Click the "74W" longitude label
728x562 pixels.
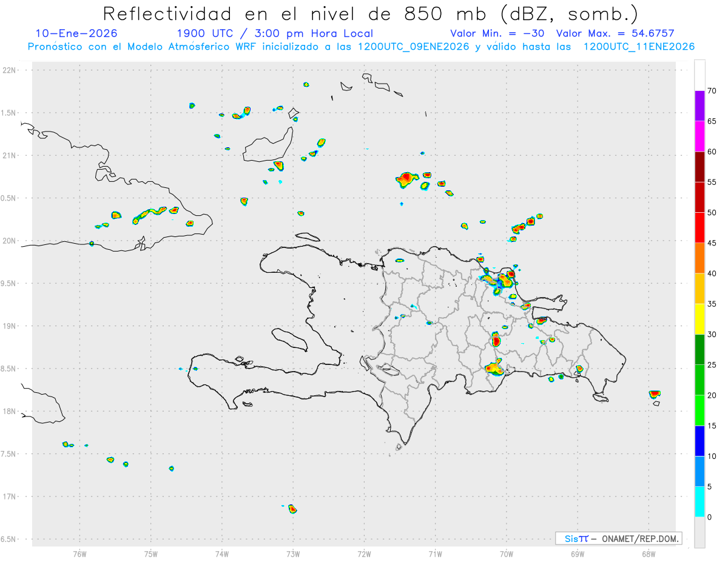click(x=222, y=554)
